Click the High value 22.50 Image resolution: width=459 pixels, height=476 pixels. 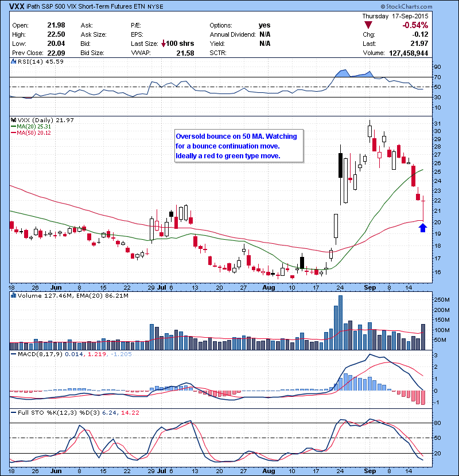tap(56, 34)
